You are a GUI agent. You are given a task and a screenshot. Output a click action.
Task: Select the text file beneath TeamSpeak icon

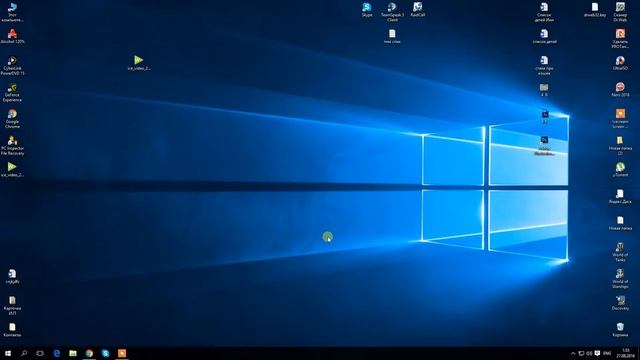click(392, 36)
